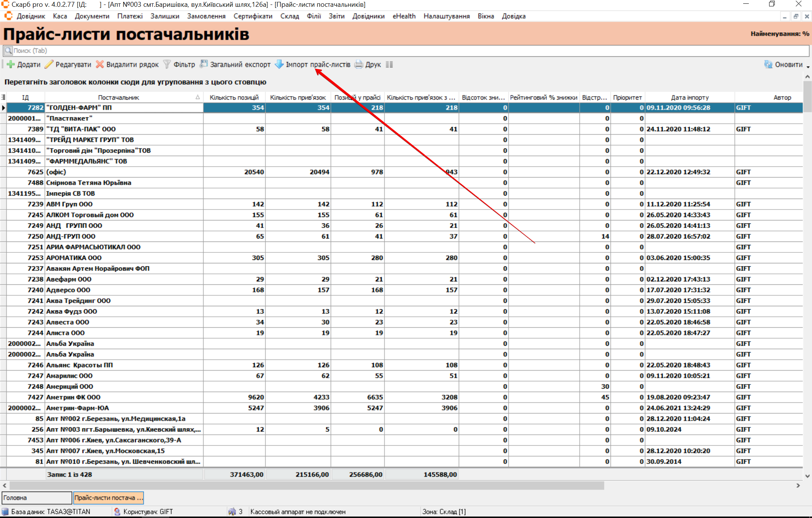Switch to the Головна tab
Screen dimensions: 812x518
coord(36,498)
